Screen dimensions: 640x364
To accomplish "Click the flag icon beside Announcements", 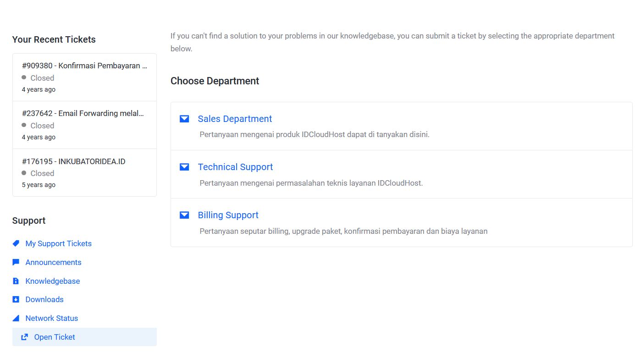I will click(x=15, y=262).
